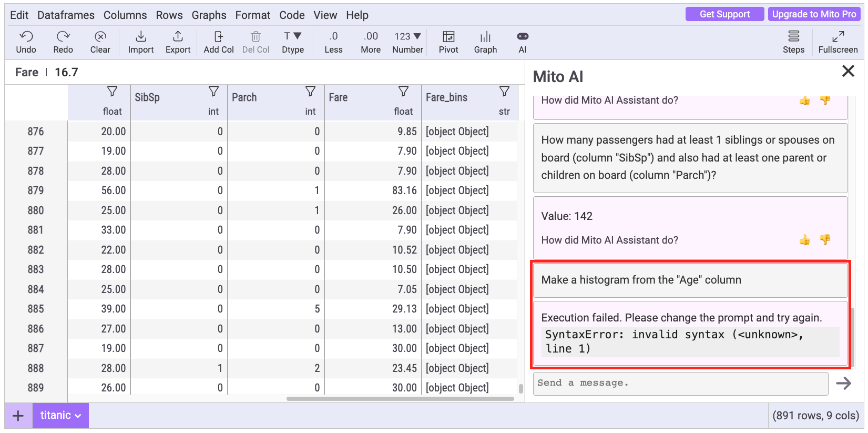Expand the Number format dropdown
The image size is (868, 433).
pyautogui.click(x=407, y=37)
